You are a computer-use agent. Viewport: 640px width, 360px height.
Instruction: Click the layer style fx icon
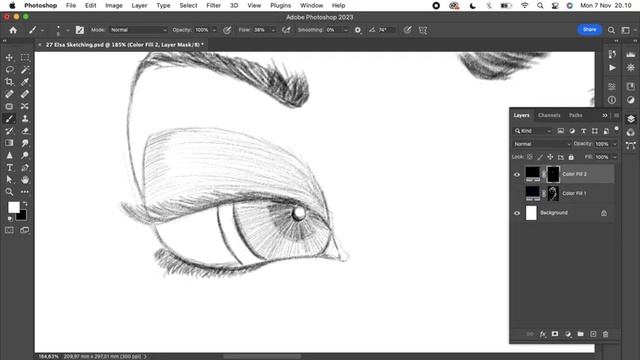[542, 334]
